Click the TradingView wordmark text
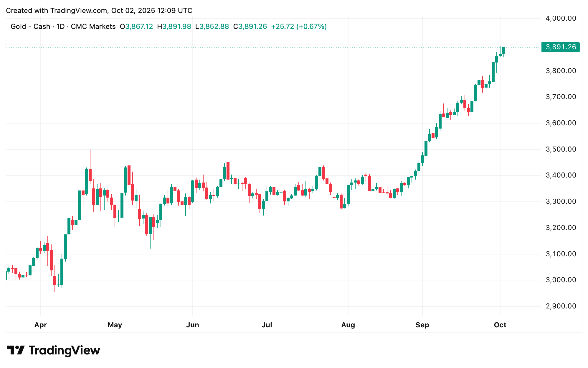 pyautogui.click(x=64, y=350)
